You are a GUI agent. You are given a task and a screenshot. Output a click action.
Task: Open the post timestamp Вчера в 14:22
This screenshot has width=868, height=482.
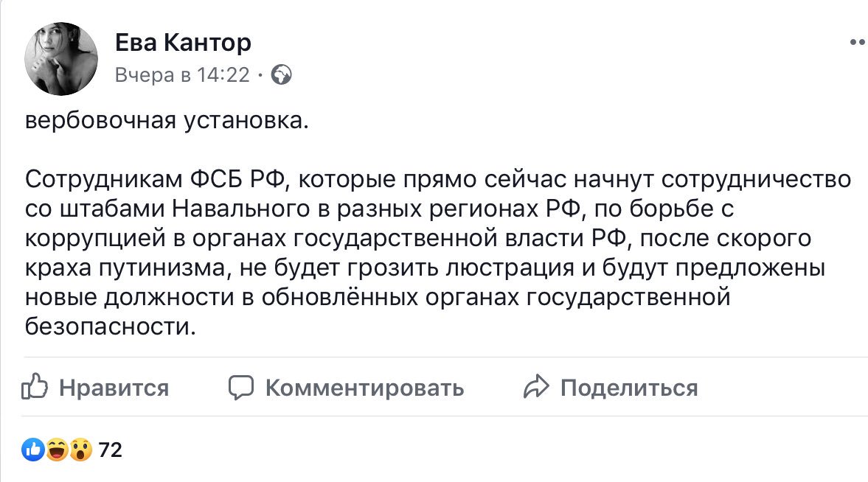tap(182, 74)
